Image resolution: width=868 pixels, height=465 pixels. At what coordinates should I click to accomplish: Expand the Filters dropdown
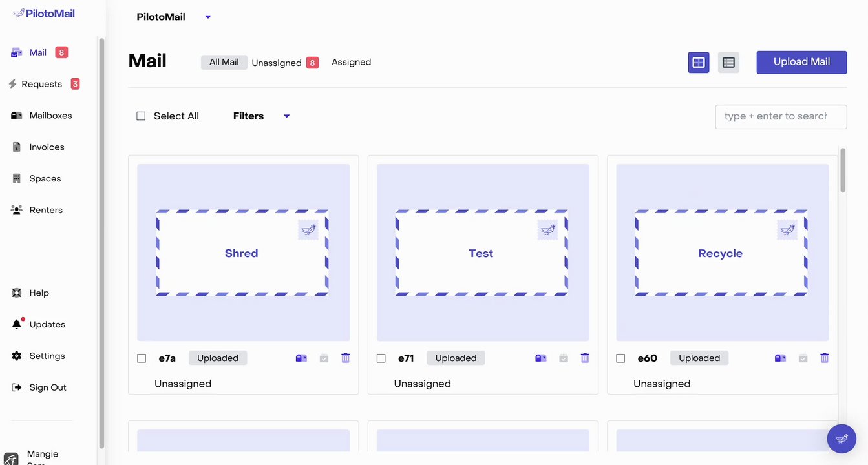click(261, 116)
